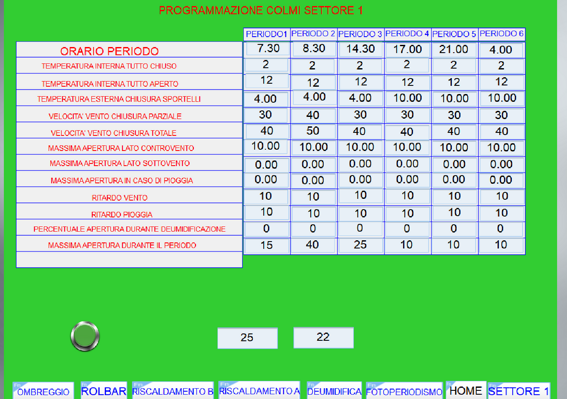Open the OMBREGGIO page

[x=43, y=391]
